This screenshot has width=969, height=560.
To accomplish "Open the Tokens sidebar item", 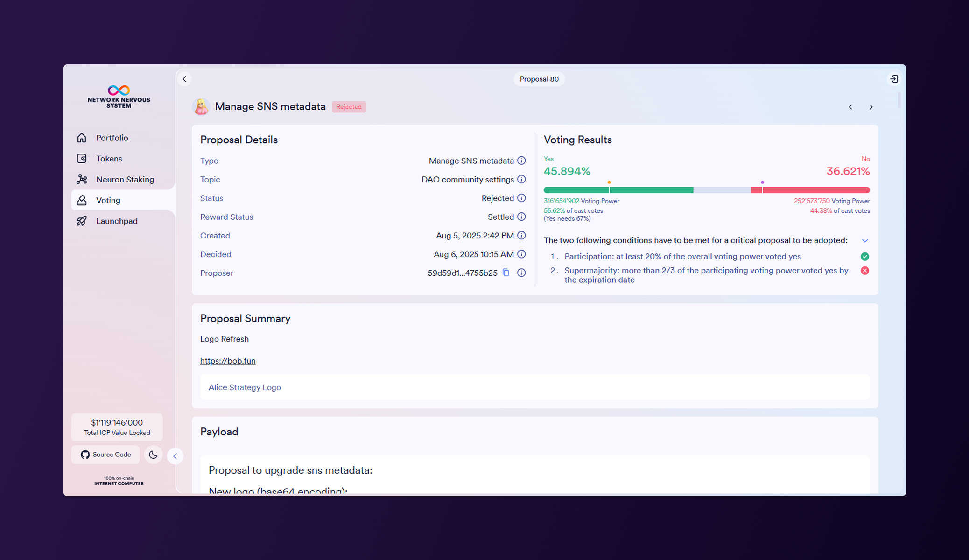I will tap(109, 159).
